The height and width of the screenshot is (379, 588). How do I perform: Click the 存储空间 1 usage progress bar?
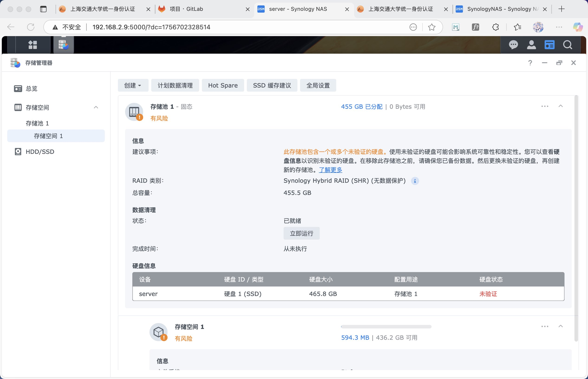click(x=386, y=327)
